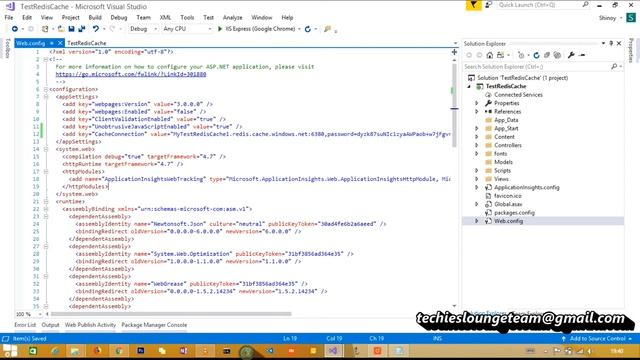Open the Toolbox side panel tab
Image resolution: width=640 pixels, height=360 pixels.
click(7, 48)
